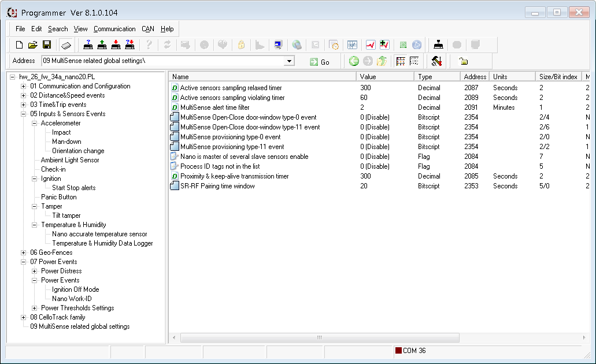Select Man-down in the tree
The image size is (596, 364).
66,142
